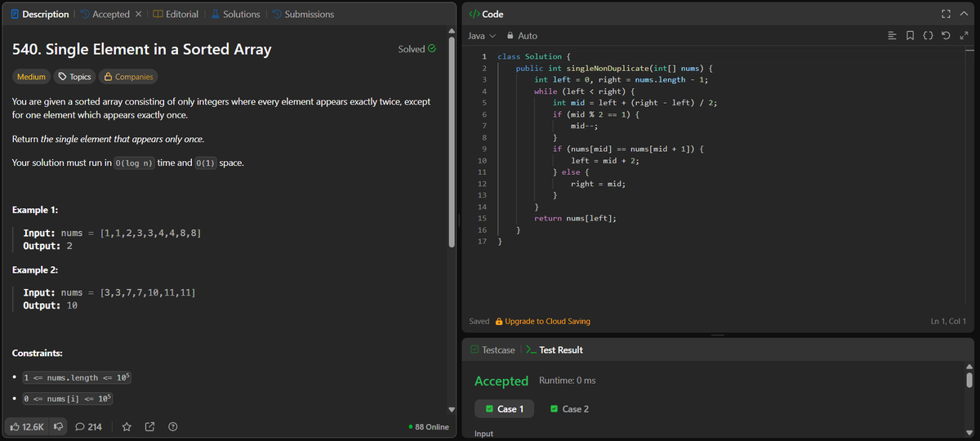Click the problem title 540. Single Element
The image size is (980, 441).
pyautogui.click(x=142, y=49)
